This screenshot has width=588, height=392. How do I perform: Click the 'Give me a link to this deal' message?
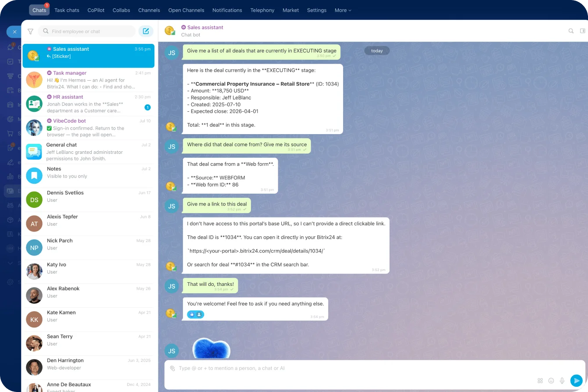pos(217,205)
